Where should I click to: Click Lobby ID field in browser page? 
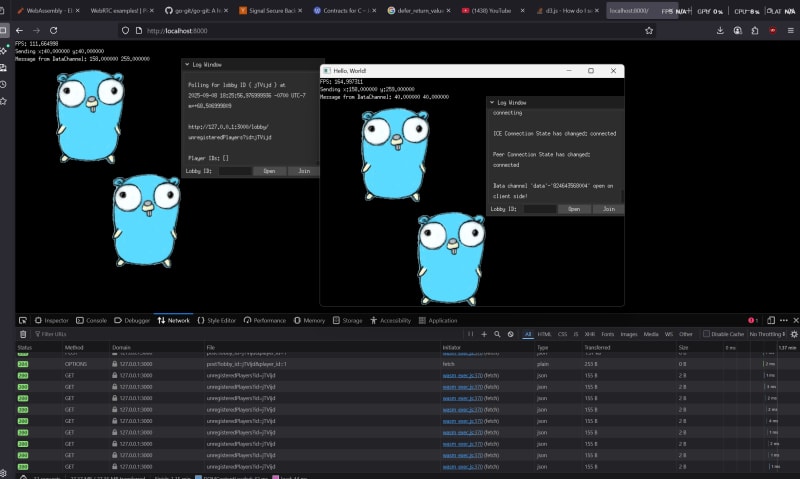click(x=235, y=171)
